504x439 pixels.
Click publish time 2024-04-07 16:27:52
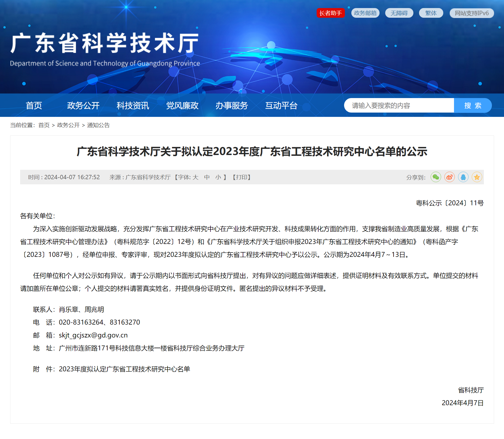pos(72,177)
